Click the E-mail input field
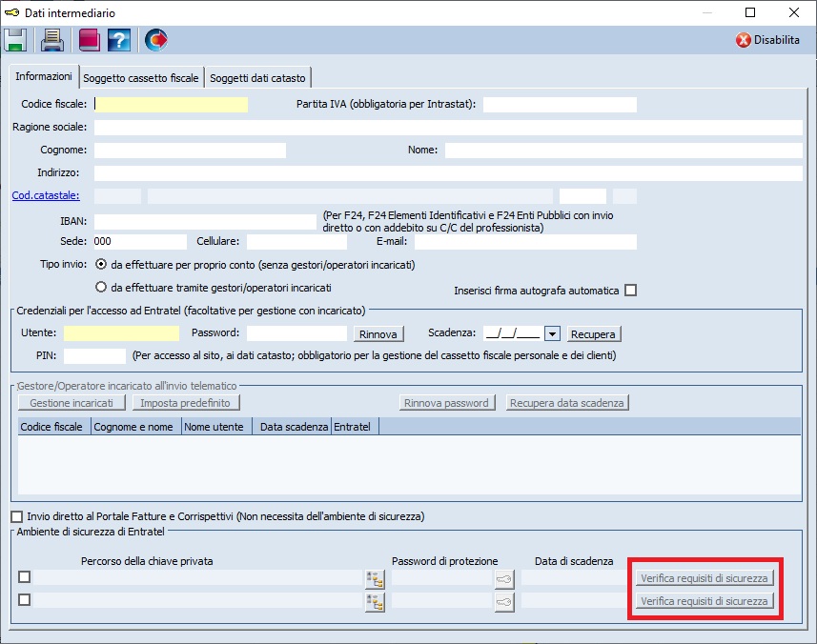 pyautogui.click(x=525, y=242)
